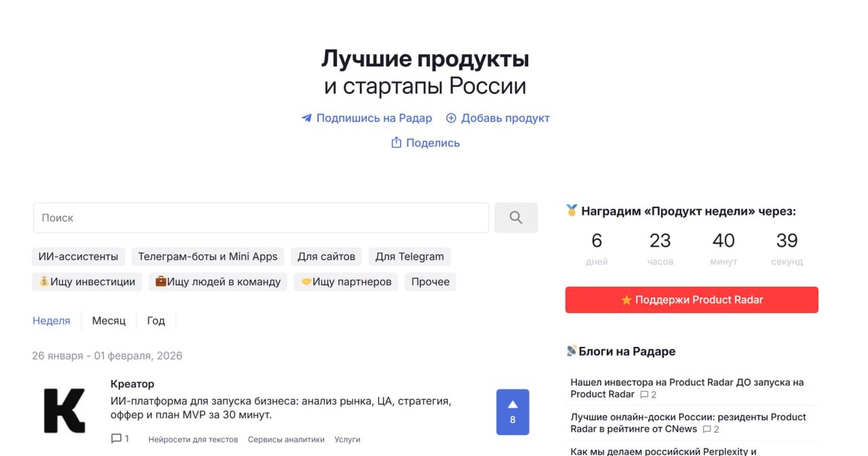Select the Для Telegram tag
The image size is (868, 456).
click(409, 257)
